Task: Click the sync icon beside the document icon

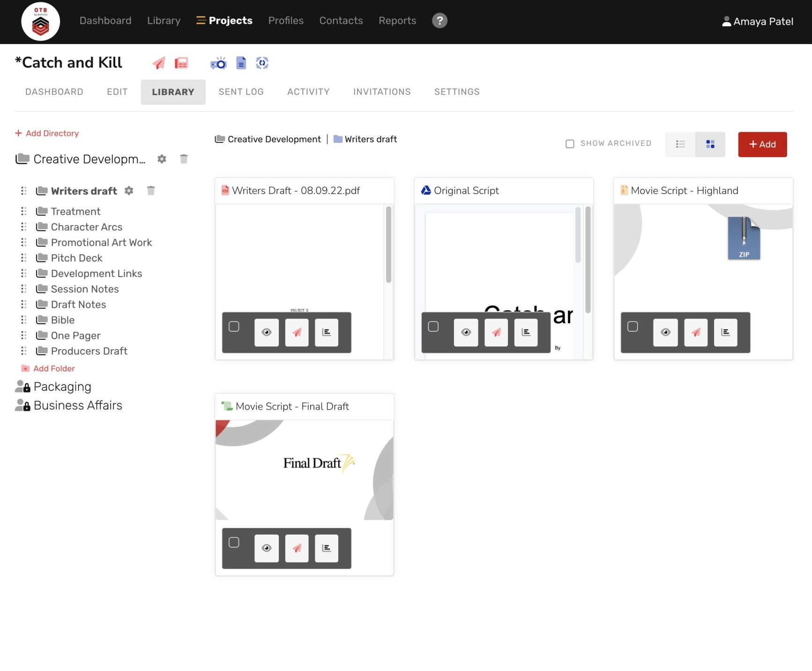Action: 262,62
